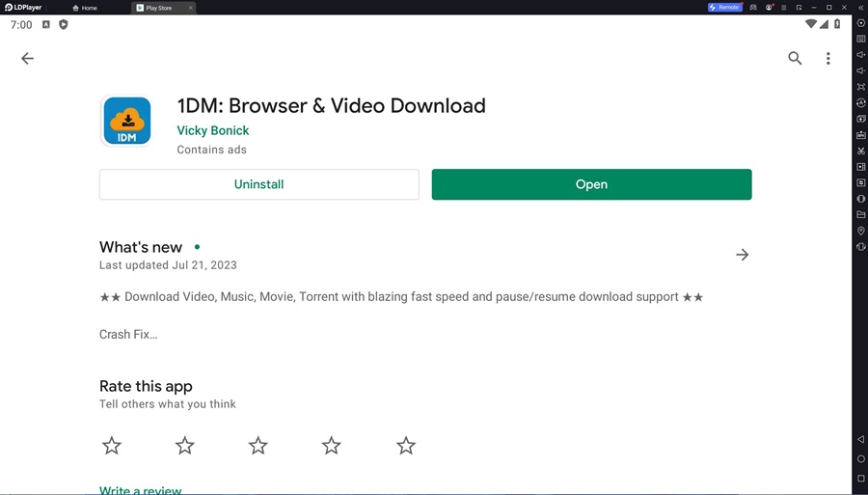Click the sidebar icon below the location pin
The width and height of the screenshot is (868, 495).
(x=861, y=246)
